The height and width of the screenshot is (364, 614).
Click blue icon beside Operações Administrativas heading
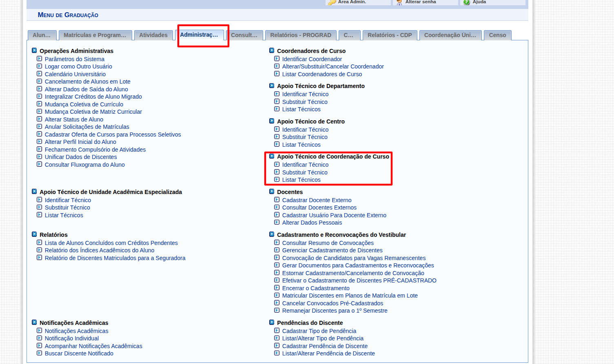(34, 51)
